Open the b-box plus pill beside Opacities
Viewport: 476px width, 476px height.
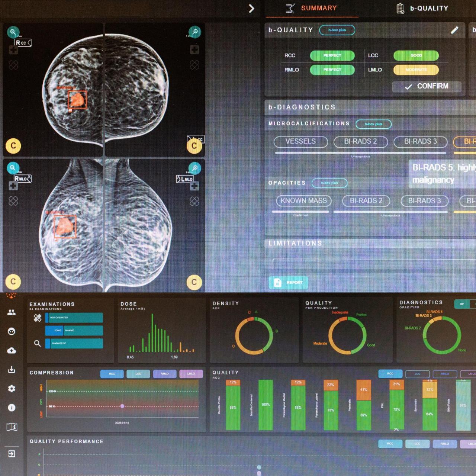tap(329, 183)
